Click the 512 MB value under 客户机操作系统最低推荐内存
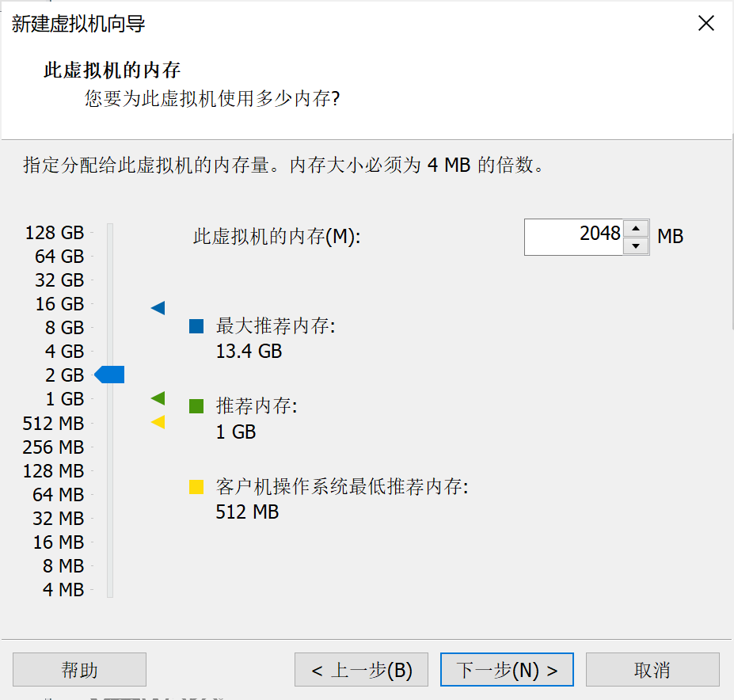 pos(247,512)
